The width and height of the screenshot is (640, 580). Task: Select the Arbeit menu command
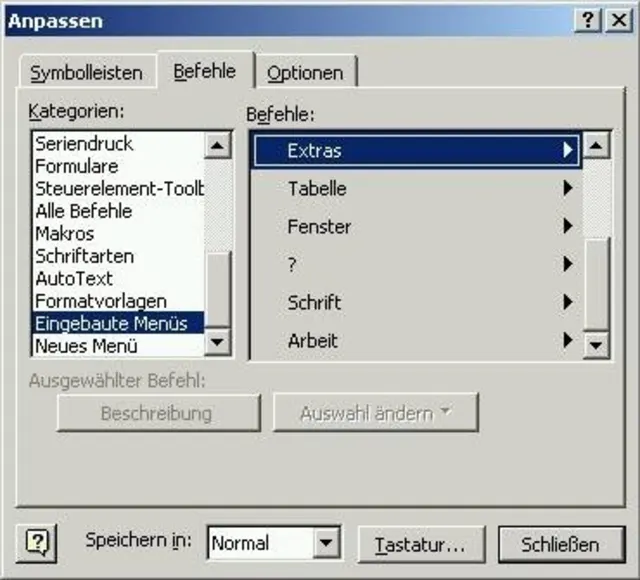tap(313, 340)
